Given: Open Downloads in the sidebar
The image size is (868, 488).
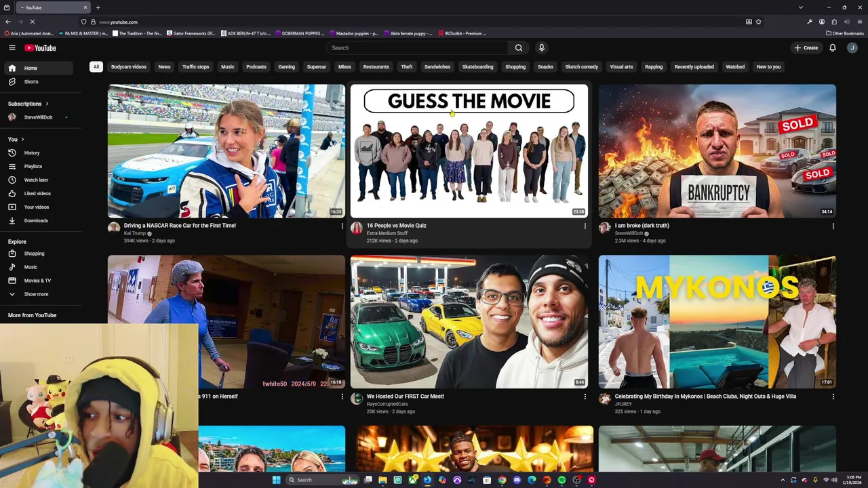Looking at the screenshot, I should point(38,220).
